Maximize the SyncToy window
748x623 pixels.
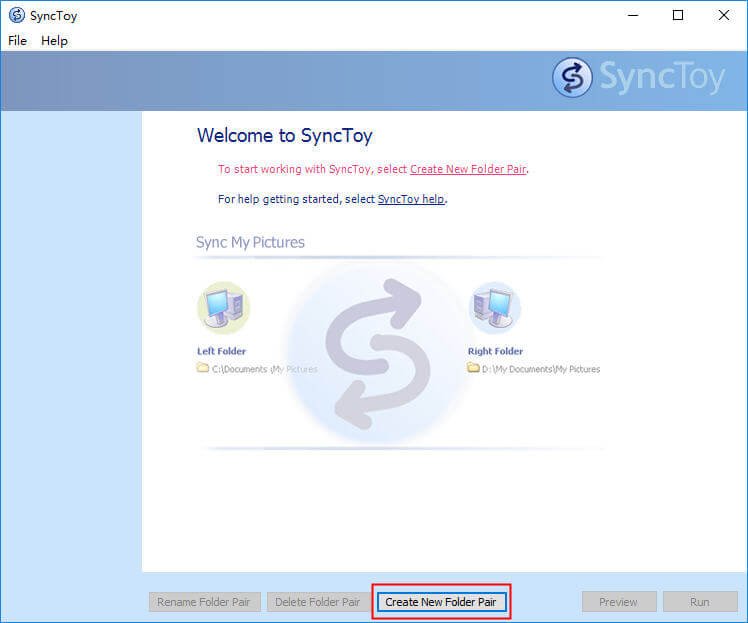tap(678, 15)
